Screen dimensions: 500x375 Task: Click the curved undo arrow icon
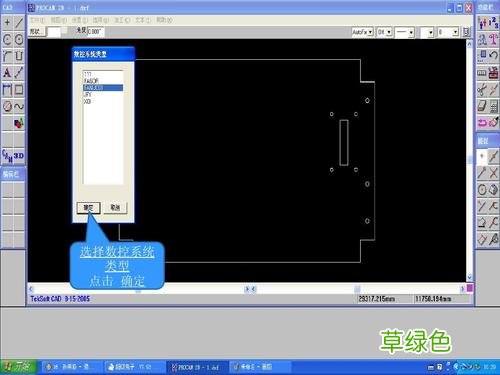[494, 56]
